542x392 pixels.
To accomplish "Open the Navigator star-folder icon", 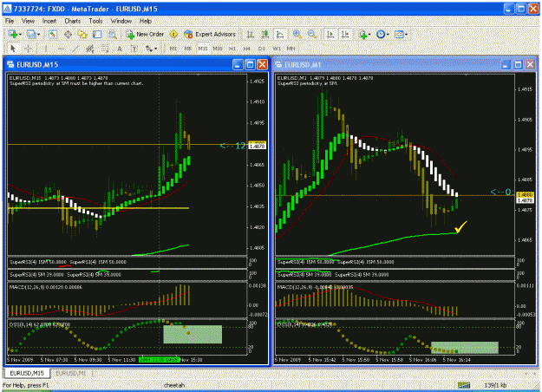I will [82, 34].
